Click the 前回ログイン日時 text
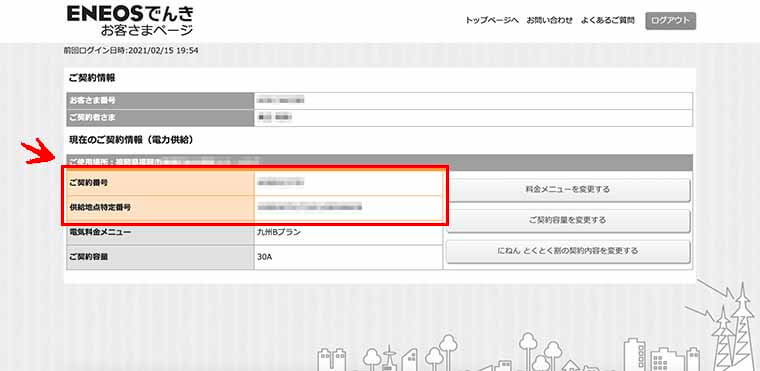 coord(131,50)
